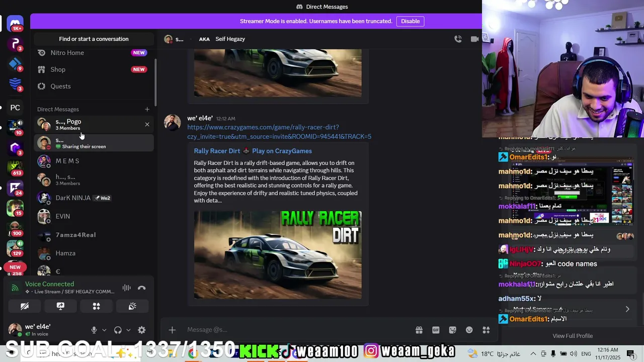Open the 'h..., s...' 3 Members group
The width and height of the screenshot is (644, 362).
click(x=94, y=179)
